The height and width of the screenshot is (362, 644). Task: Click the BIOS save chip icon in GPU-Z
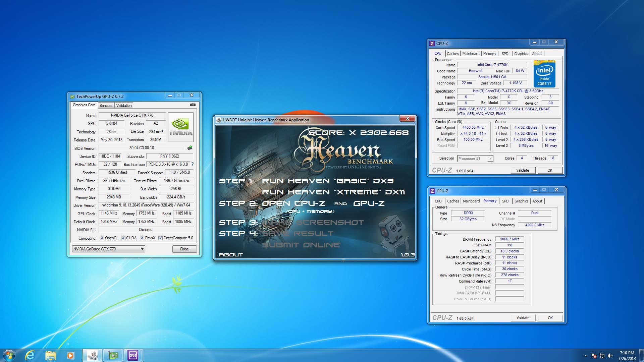(190, 148)
